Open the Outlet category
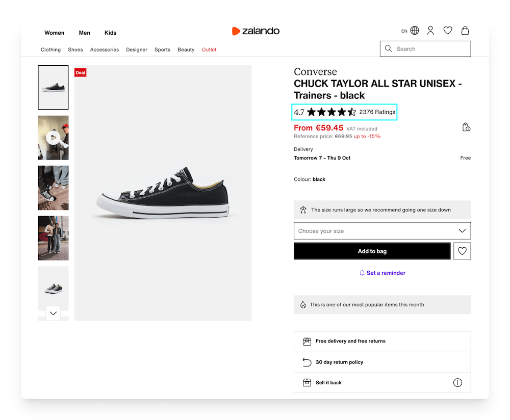The height and width of the screenshot is (420, 510). click(209, 50)
